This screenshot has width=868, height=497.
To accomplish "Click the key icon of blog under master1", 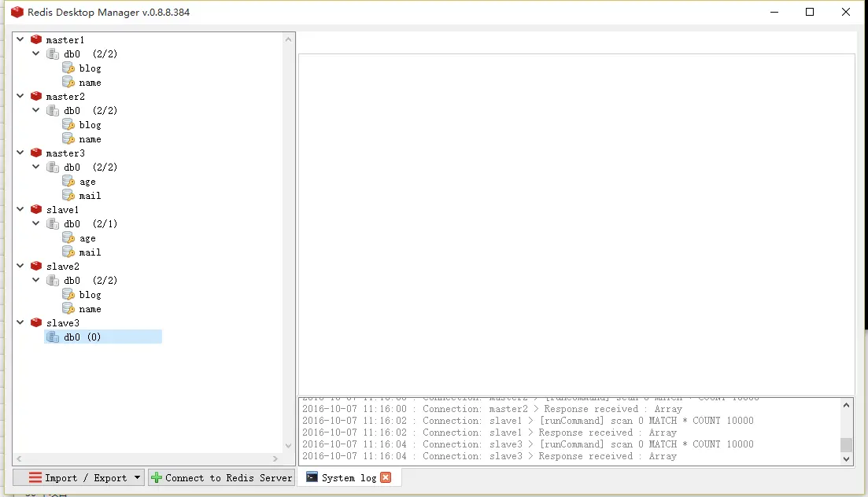I will pos(68,68).
